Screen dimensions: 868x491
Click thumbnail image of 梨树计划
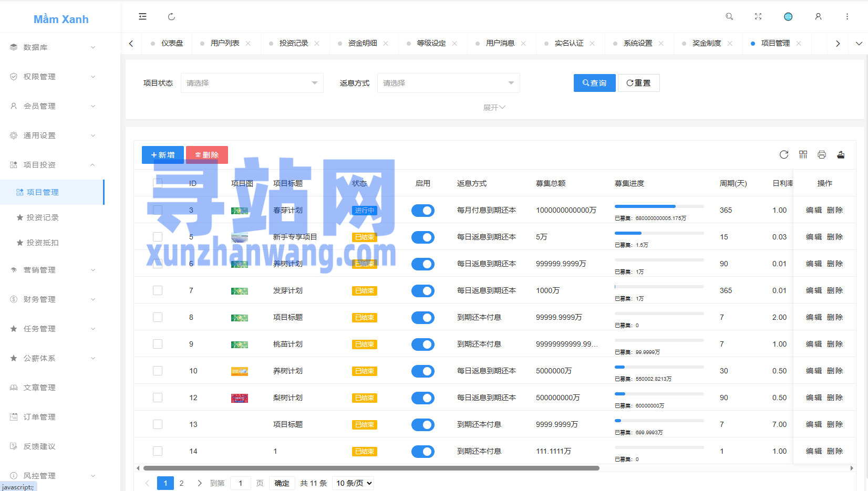pyautogui.click(x=240, y=398)
